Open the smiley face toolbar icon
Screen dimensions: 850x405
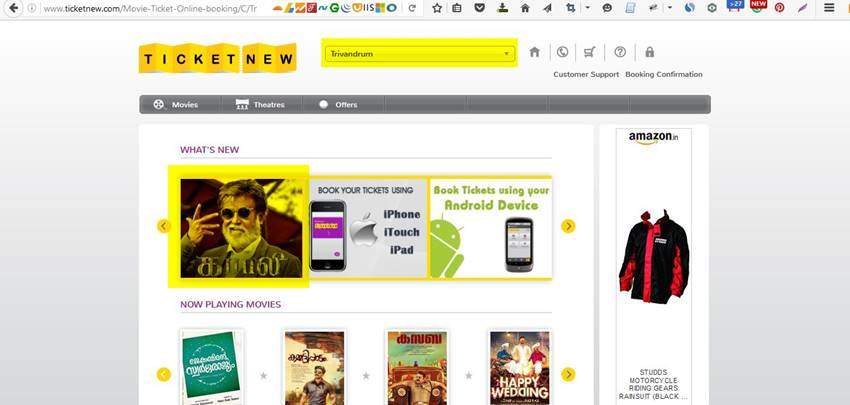pos(607,8)
